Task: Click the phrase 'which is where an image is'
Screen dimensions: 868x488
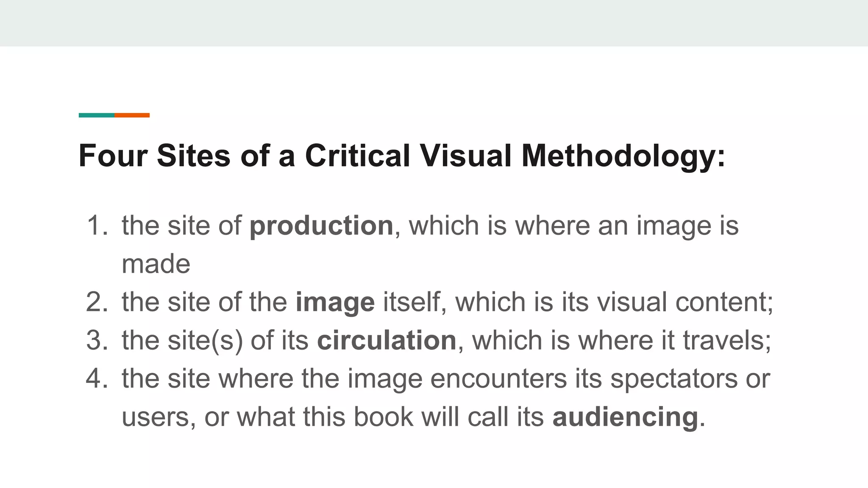Action: click(x=573, y=225)
